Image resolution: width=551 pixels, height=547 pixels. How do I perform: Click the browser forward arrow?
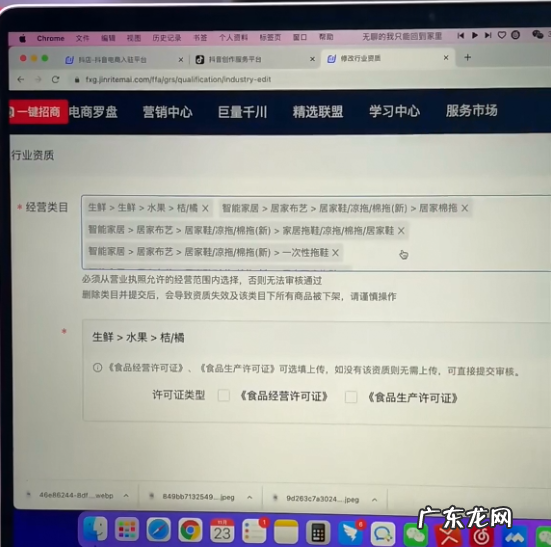[38, 79]
